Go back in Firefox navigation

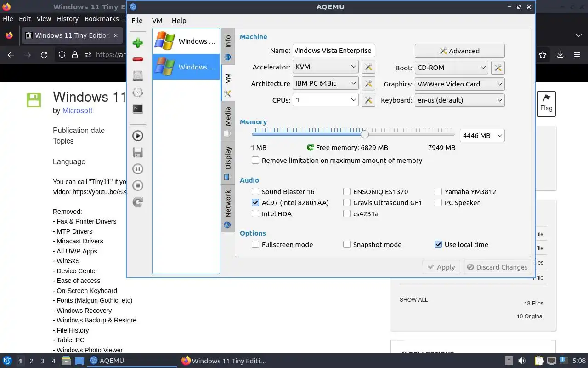[11, 55]
